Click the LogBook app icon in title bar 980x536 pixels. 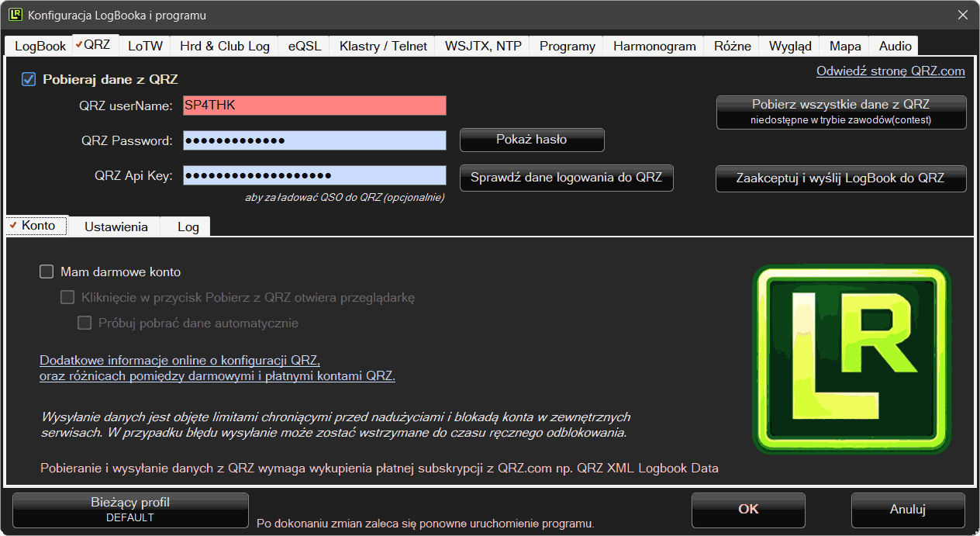pos(15,15)
